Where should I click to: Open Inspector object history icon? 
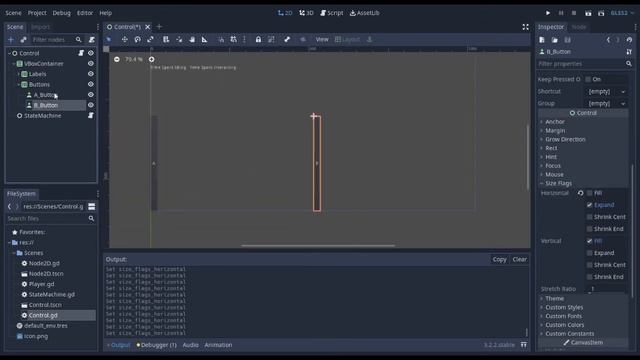tap(629, 40)
